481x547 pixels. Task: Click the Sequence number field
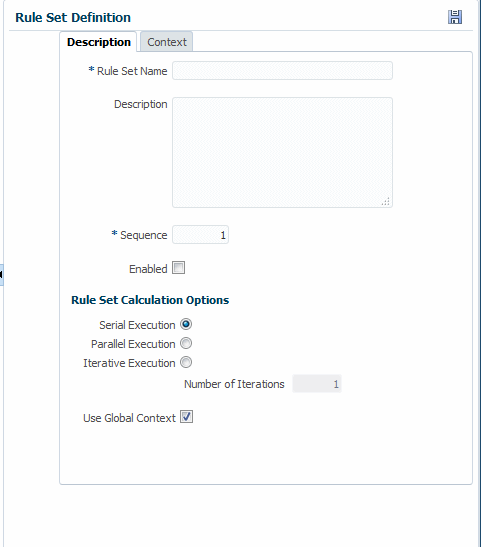pos(201,235)
